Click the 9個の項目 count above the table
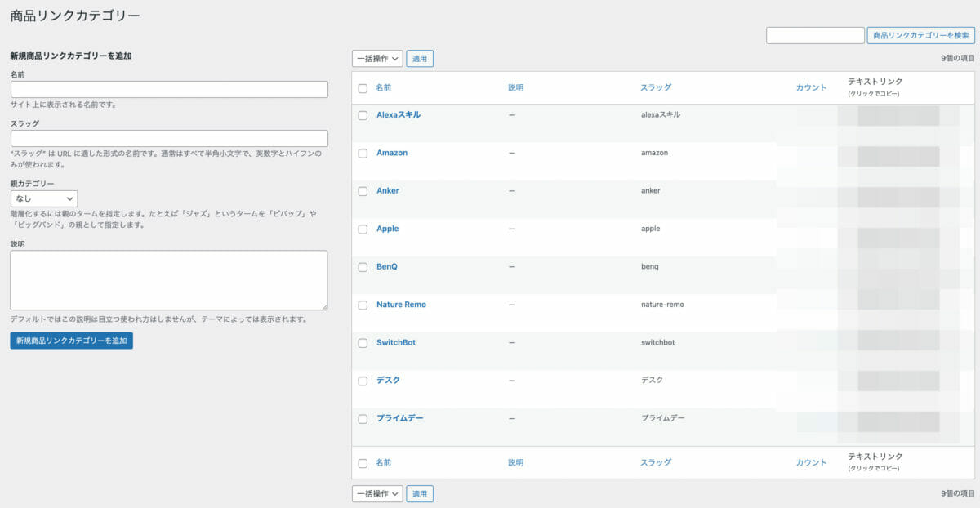The image size is (980, 508). [958, 59]
